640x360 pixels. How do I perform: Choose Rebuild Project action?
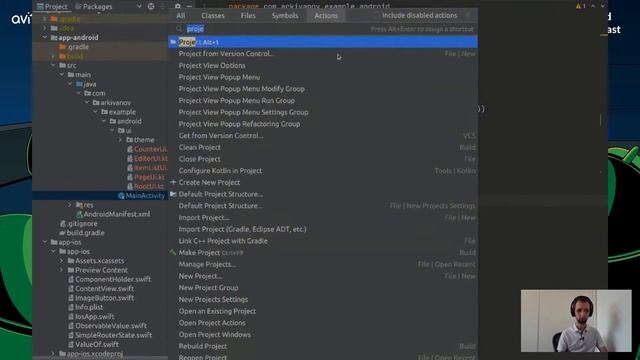(323, 346)
